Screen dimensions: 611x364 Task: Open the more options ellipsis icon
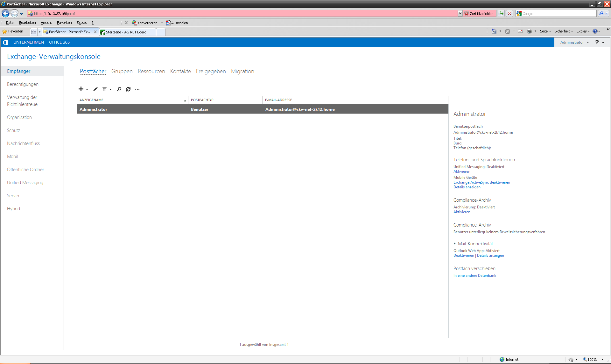pos(137,89)
